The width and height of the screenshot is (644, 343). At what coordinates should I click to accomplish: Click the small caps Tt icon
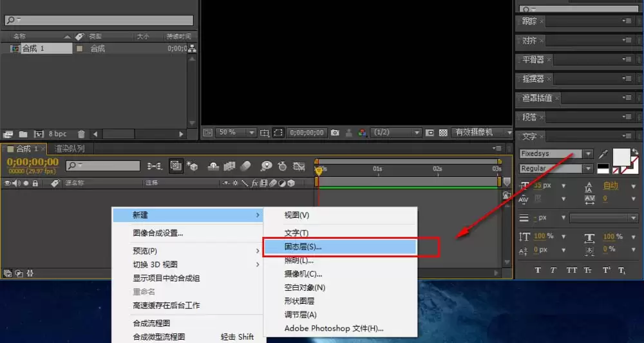point(588,270)
